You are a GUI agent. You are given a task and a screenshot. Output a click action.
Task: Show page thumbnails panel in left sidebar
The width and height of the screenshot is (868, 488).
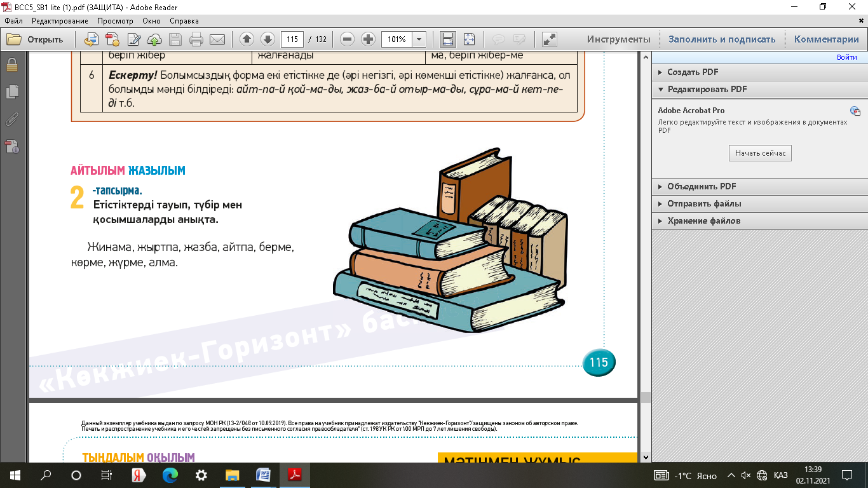tap(11, 92)
